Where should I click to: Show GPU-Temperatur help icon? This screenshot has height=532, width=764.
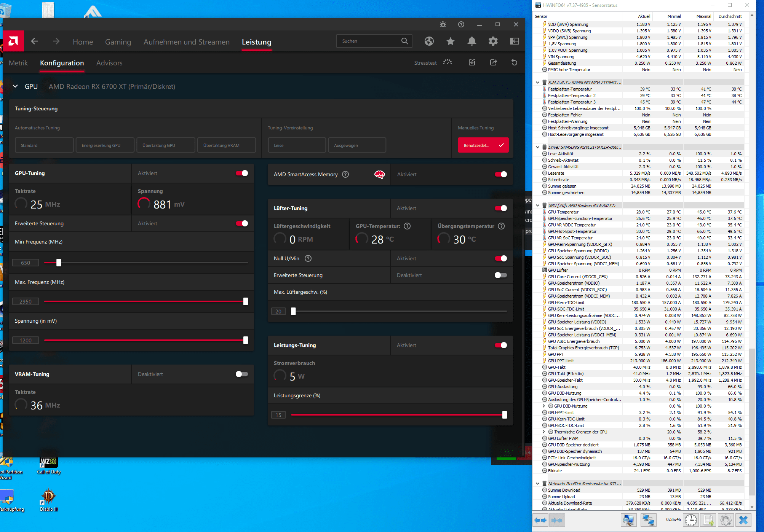tap(407, 226)
